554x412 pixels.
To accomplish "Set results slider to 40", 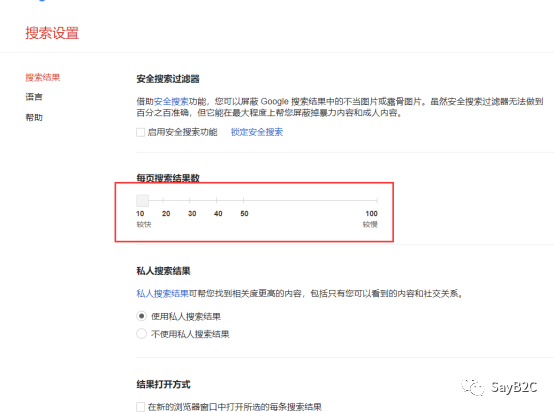I will [x=216, y=200].
